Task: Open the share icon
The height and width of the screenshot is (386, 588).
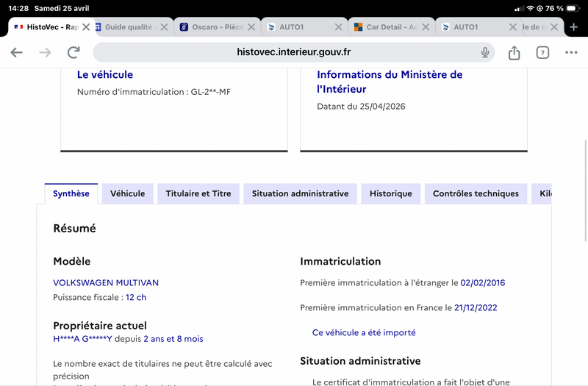Action: pyautogui.click(x=514, y=52)
